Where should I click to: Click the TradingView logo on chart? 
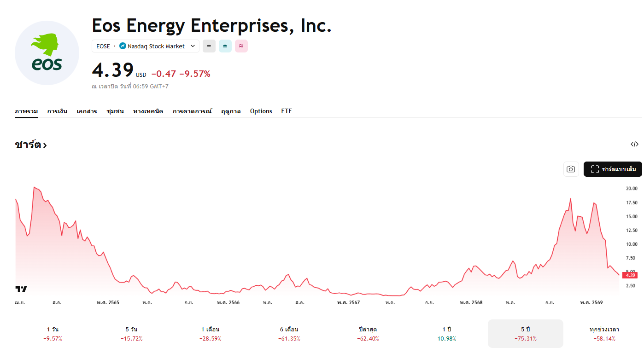(x=21, y=289)
